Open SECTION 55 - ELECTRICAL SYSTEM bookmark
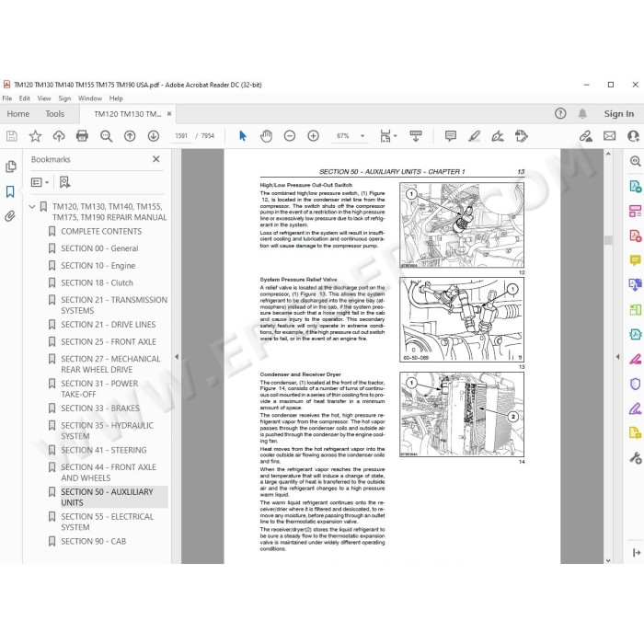 [x=108, y=522]
